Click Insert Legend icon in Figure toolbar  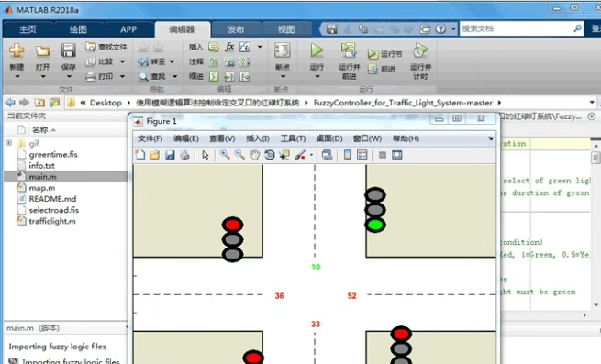(x=362, y=155)
